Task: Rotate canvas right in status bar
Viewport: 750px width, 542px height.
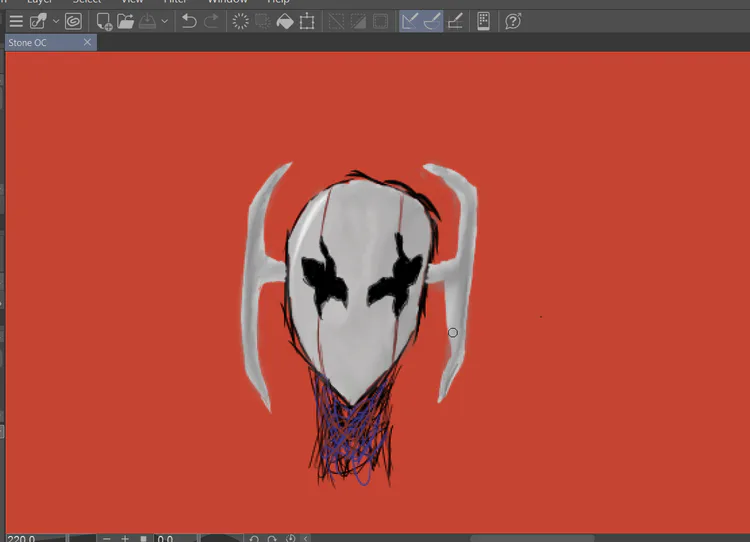Action: pyautogui.click(x=272, y=539)
